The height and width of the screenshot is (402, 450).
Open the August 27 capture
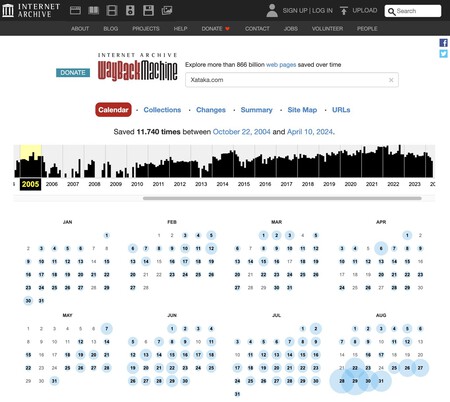point(420,368)
